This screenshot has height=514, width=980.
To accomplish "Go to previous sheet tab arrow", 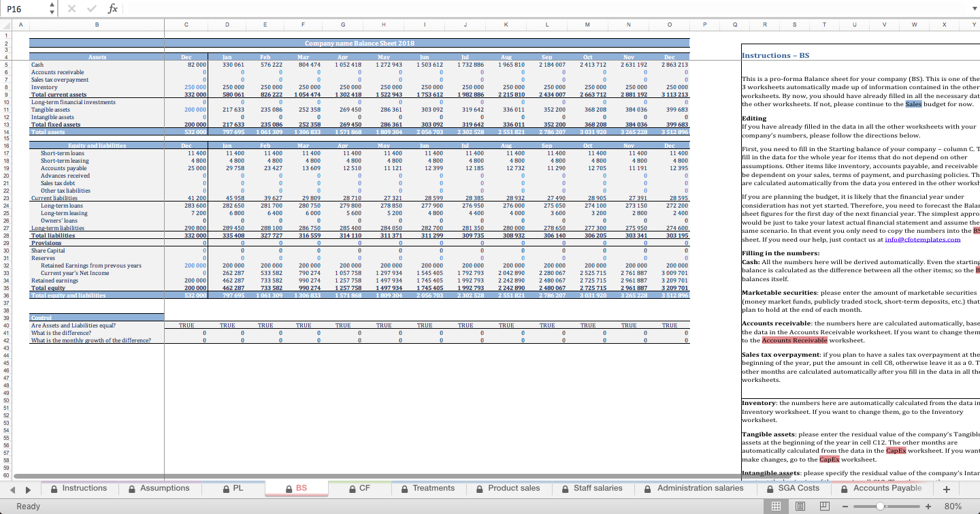I will [x=11, y=489].
